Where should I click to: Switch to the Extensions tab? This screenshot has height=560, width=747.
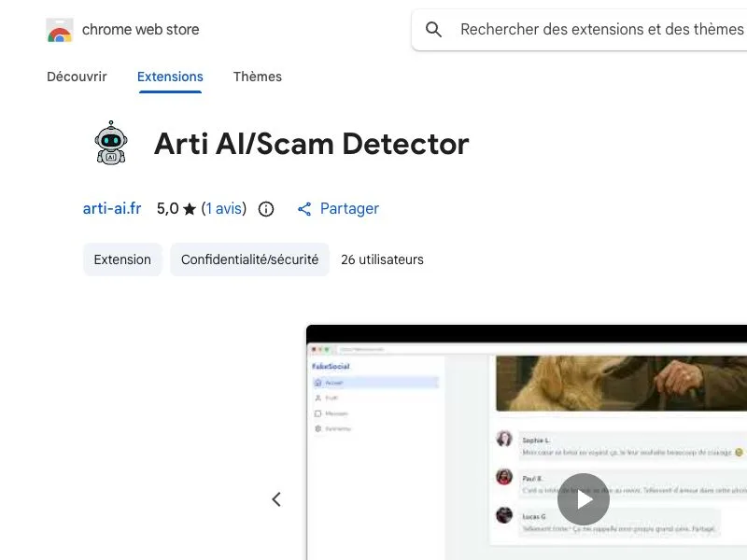(170, 77)
